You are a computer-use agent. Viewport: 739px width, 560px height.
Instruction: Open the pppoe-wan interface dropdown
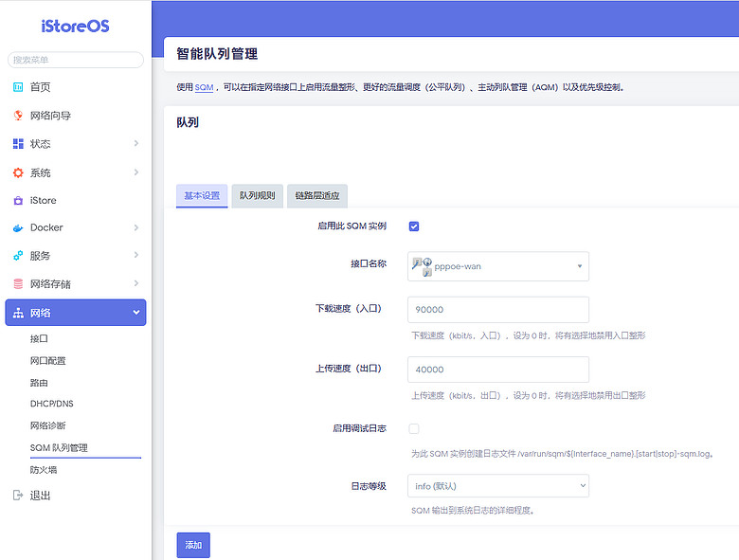498,266
